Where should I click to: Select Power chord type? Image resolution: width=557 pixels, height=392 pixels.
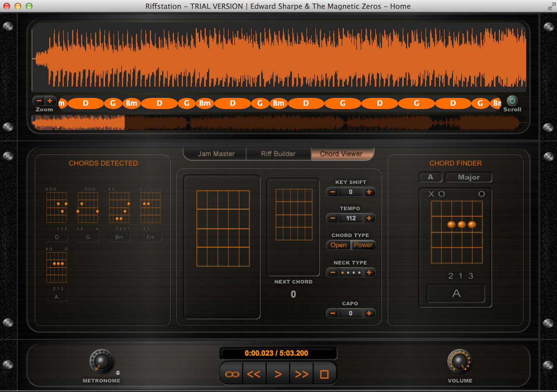[363, 245]
